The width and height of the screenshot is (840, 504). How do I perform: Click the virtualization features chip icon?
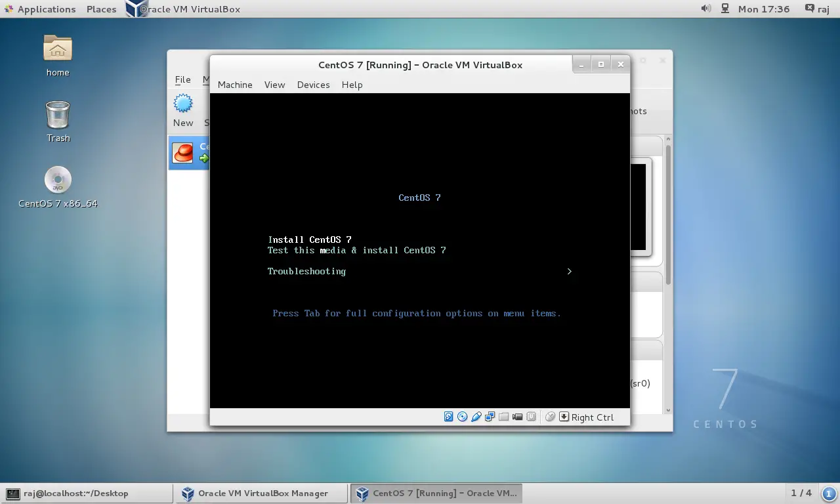532,417
